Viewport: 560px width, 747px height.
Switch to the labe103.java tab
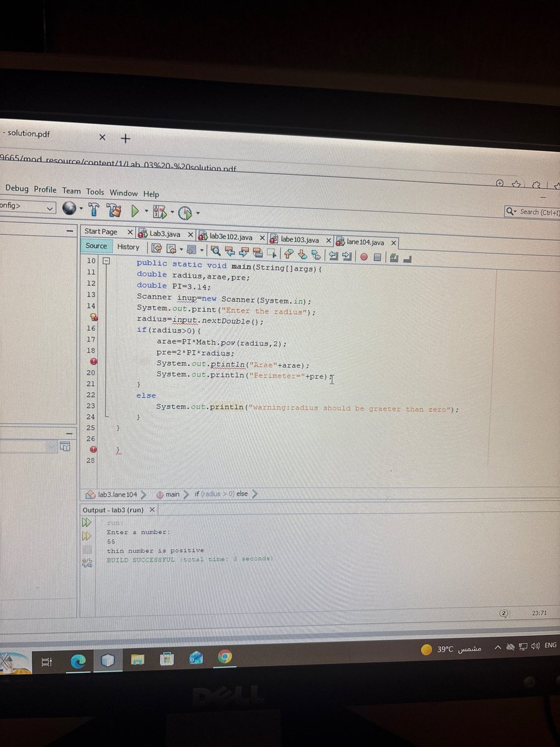(x=300, y=240)
